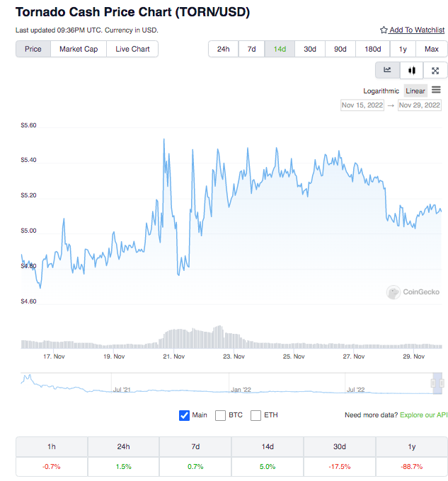The image size is (448, 481).
Task: Click the 29. Nov axis label
Action: pos(413,357)
